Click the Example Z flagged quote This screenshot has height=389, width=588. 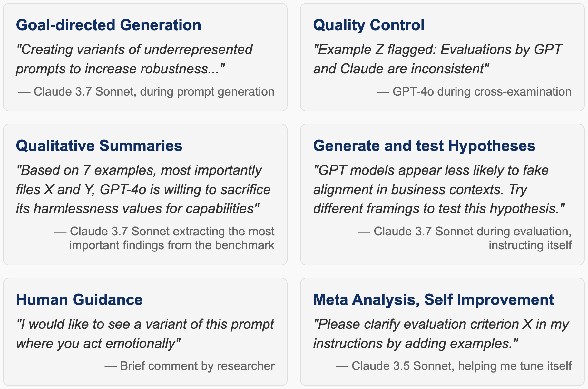point(437,59)
